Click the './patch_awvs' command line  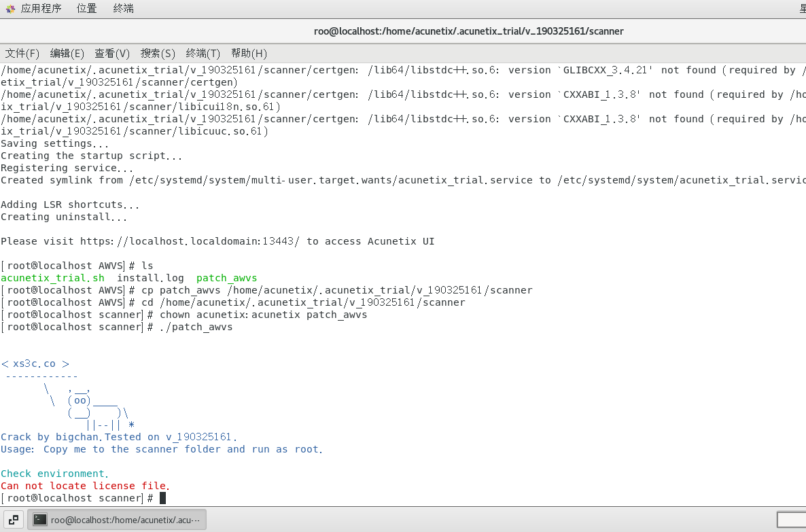pyautogui.click(x=117, y=327)
